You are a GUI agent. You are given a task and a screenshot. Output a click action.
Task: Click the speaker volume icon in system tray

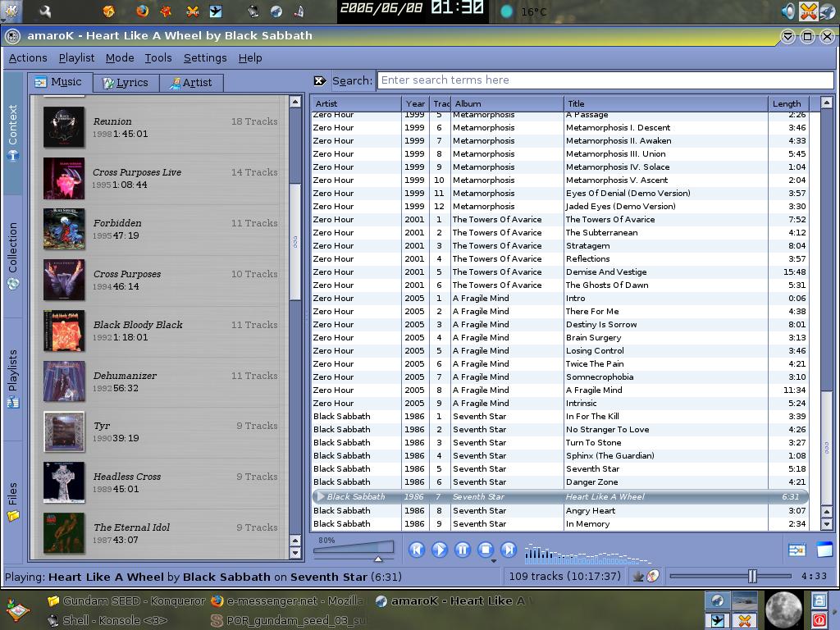pyautogui.click(x=787, y=11)
